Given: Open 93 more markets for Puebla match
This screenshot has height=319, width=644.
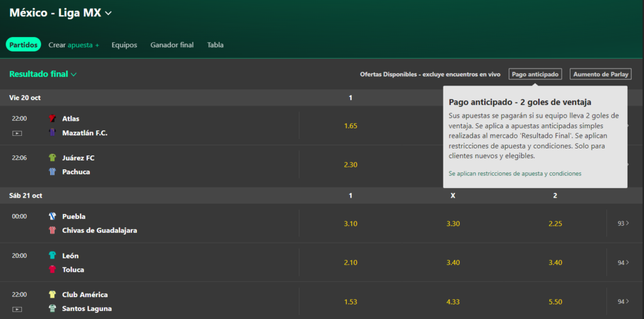Looking at the screenshot, I should (623, 223).
